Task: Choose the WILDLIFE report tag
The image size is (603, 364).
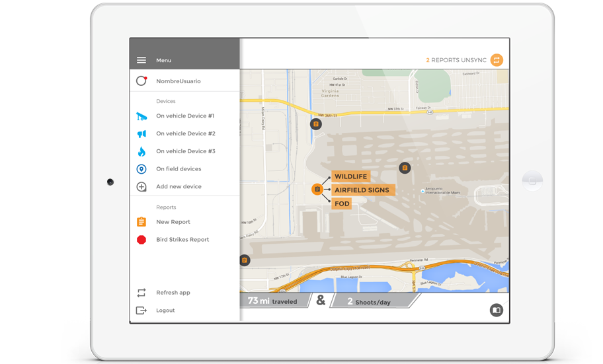Action: [350, 176]
